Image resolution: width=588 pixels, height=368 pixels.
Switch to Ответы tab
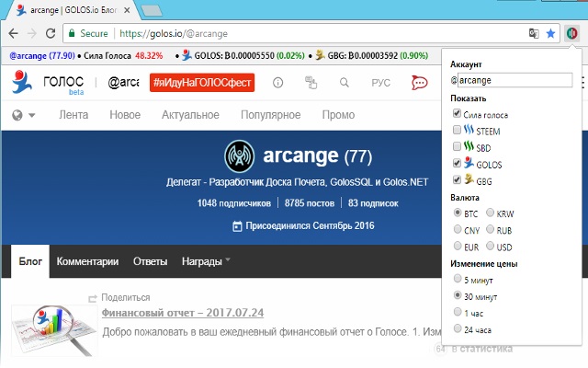click(x=150, y=261)
